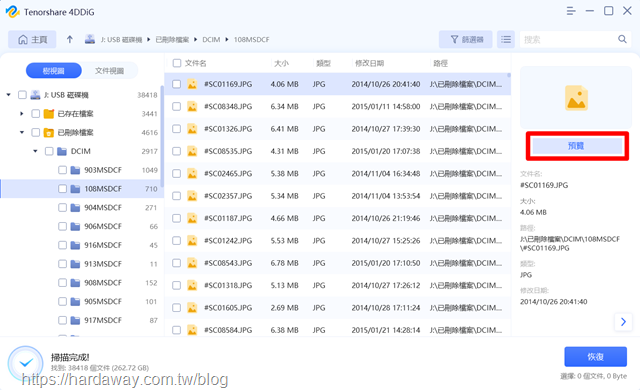The image size is (640, 390).
Task: Go to the home page button
Action: 32,40
